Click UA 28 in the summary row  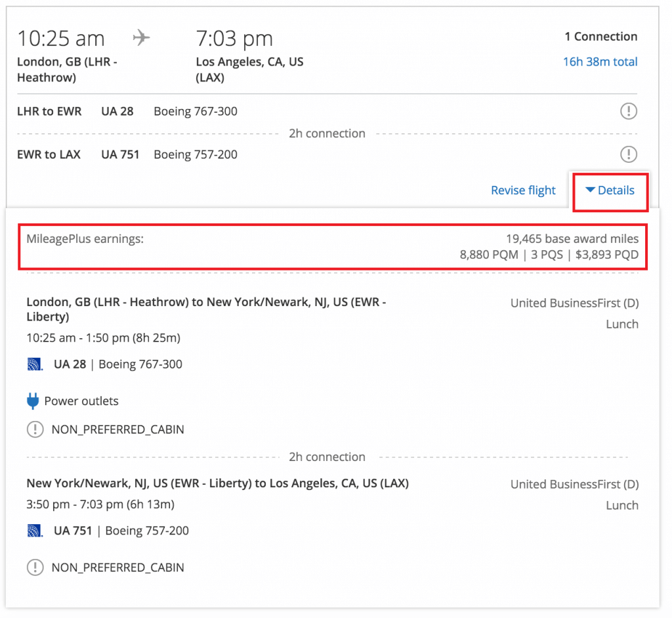tap(117, 112)
